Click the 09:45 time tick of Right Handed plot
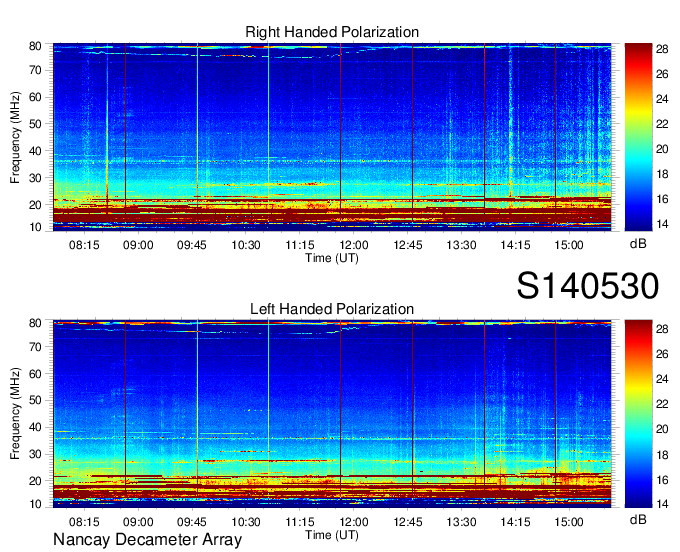The height and width of the screenshot is (552, 680). click(x=192, y=245)
